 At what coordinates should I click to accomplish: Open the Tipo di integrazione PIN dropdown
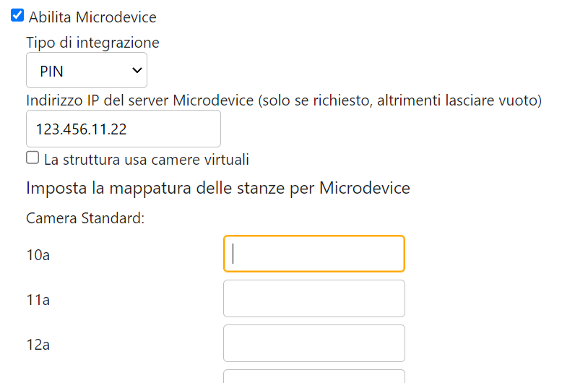coord(87,71)
